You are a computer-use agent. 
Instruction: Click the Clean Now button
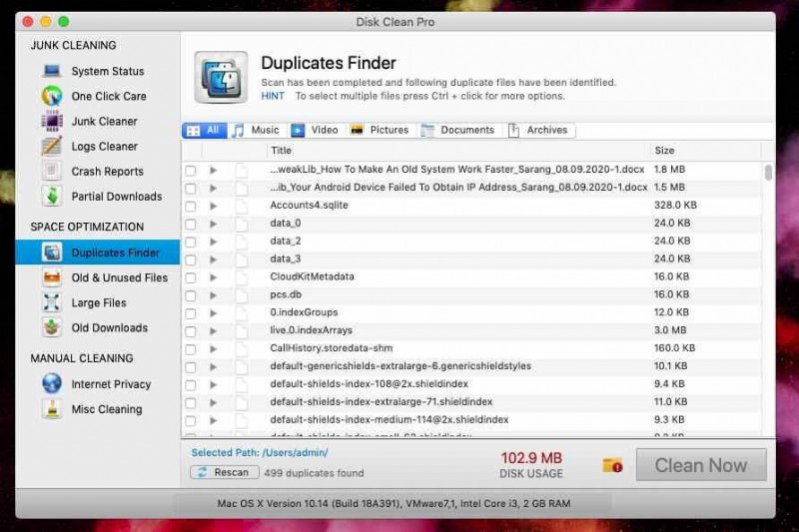[701, 465]
